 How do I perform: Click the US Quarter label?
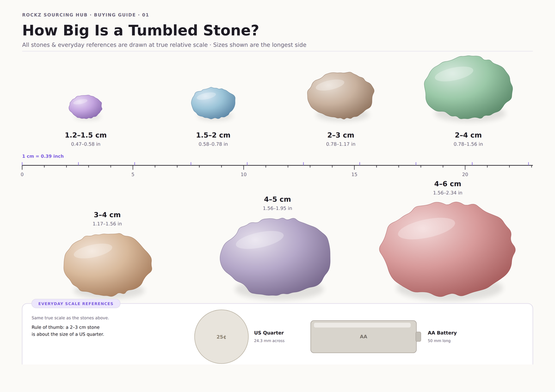tap(269, 333)
